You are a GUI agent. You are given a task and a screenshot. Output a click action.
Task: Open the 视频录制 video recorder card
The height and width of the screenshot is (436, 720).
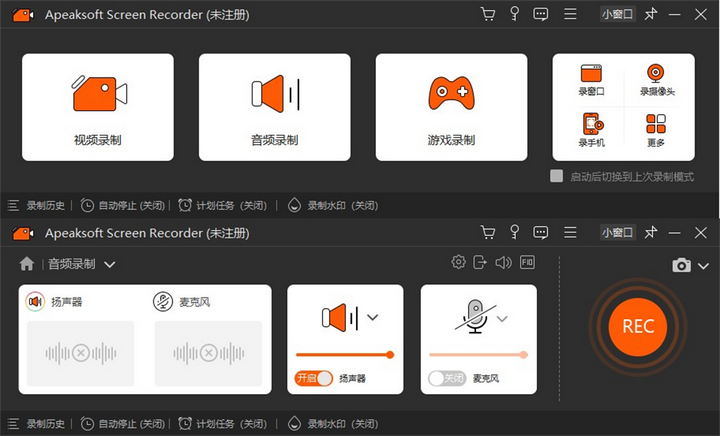point(98,107)
